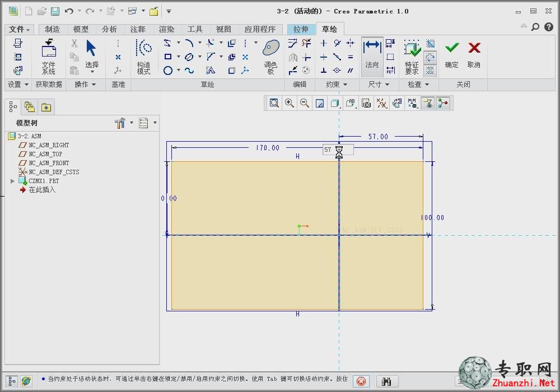Click the refit zoom icon in graphics toolbar

(x=274, y=104)
